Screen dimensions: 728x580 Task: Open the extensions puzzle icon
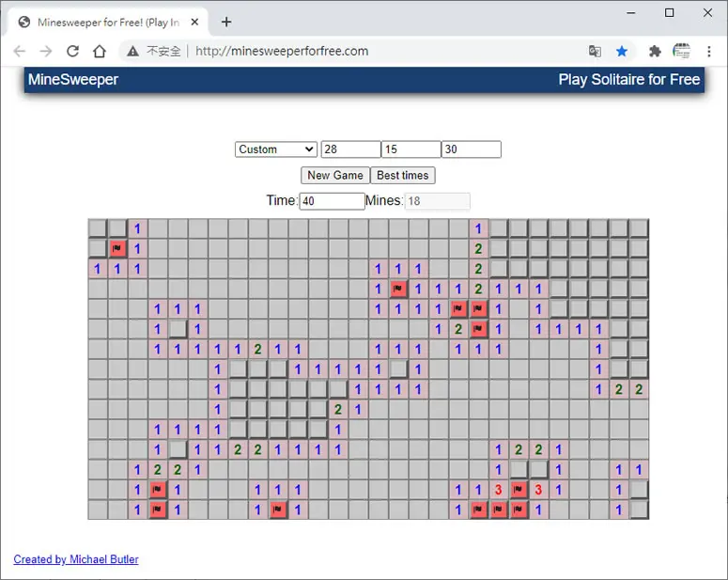point(655,51)
